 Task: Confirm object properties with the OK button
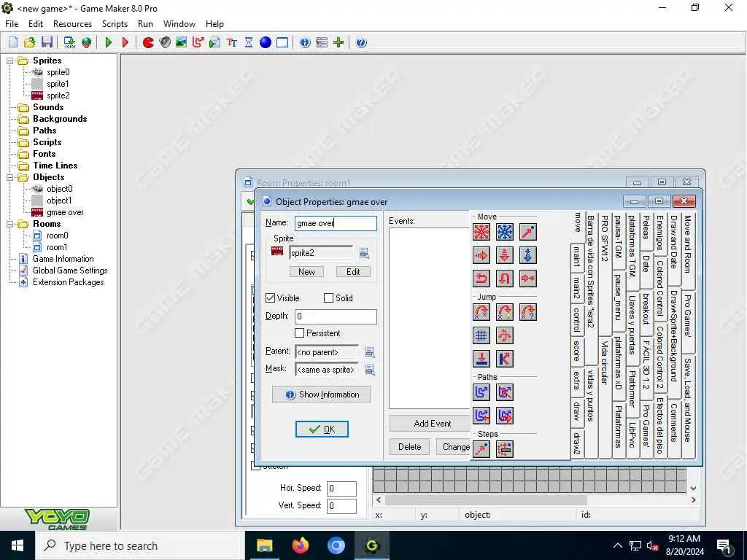click(x=322, y=429)
